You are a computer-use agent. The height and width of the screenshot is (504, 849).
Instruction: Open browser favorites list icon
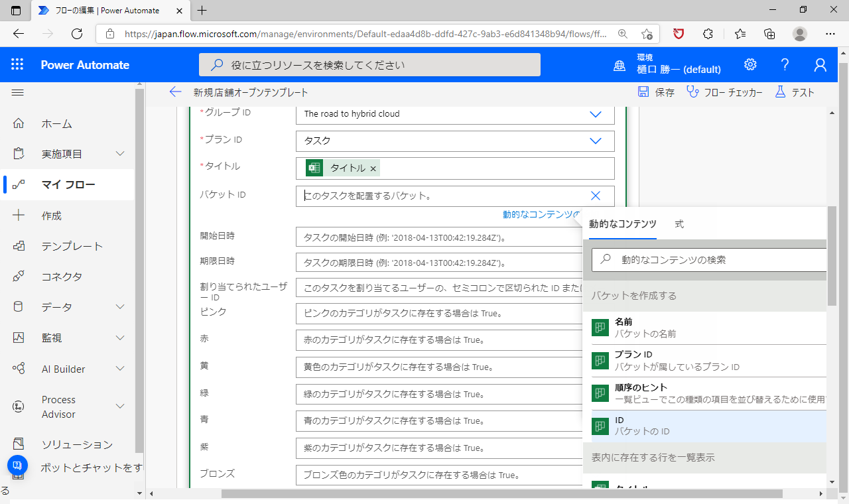(x=740, y=34)
